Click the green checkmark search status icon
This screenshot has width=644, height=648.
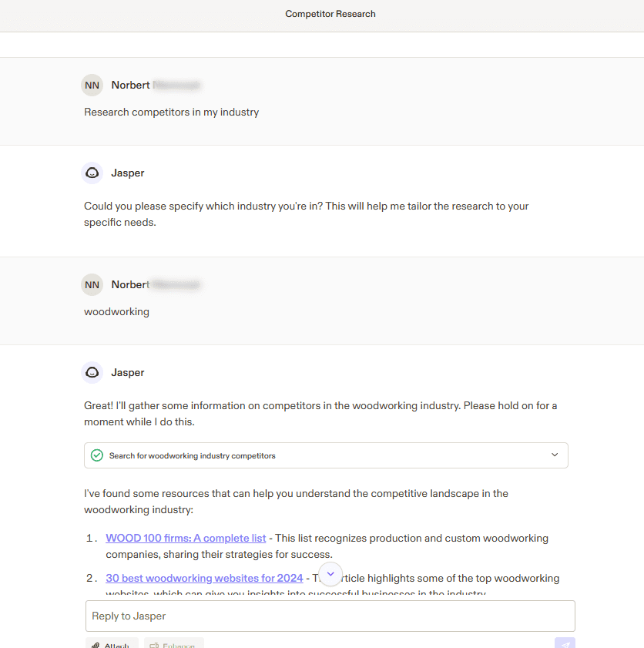tap(97, 455)
